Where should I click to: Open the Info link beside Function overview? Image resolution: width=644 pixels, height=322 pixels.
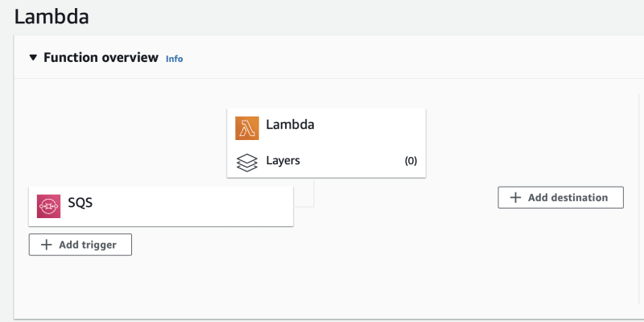[x=174, y=59]
